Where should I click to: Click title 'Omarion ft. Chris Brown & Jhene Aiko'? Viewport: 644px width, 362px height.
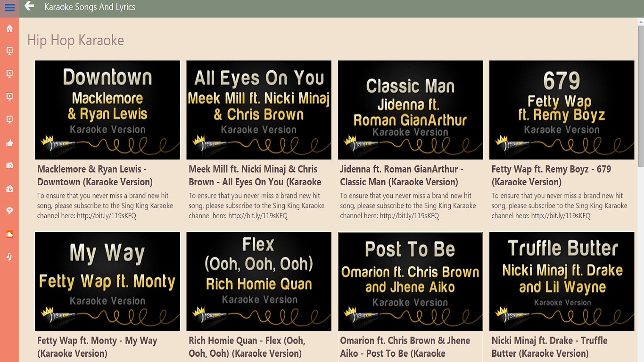405,347
